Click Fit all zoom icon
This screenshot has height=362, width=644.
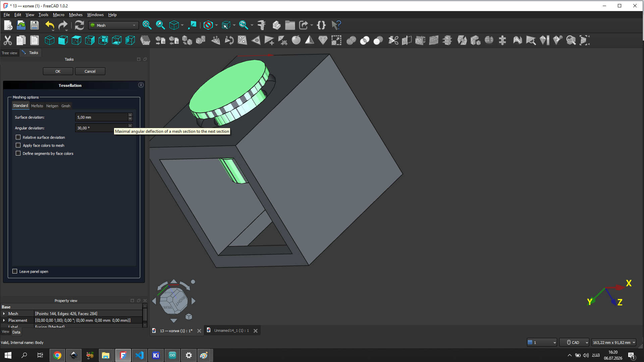(147, 25)
